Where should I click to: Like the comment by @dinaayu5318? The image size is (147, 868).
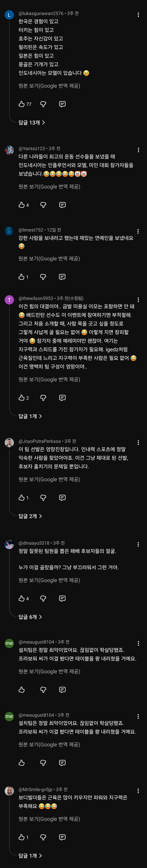22,598
